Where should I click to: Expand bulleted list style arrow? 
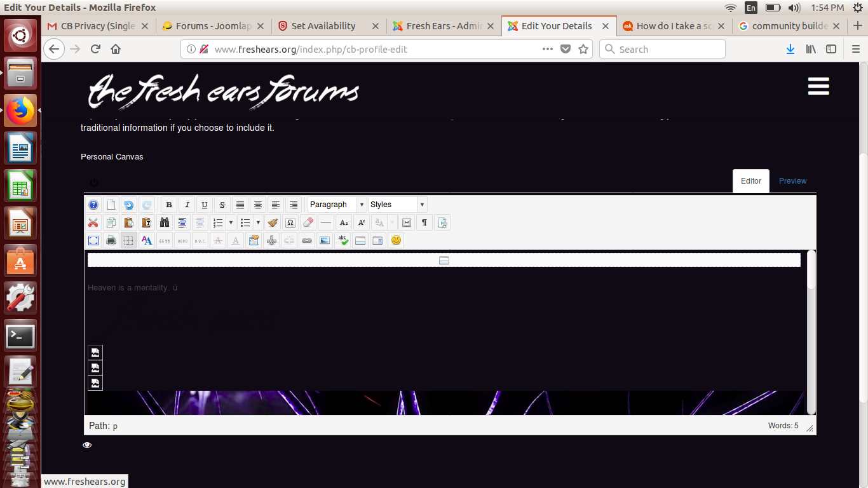(x=258, y=222)
